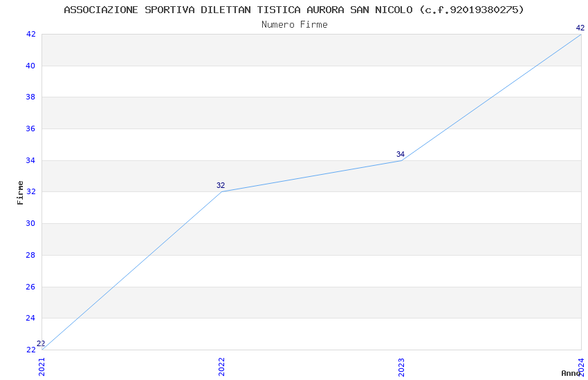Select the 2022 year label on x-axis
This screenshot has width=588, height=380.
tap(221, 366)
